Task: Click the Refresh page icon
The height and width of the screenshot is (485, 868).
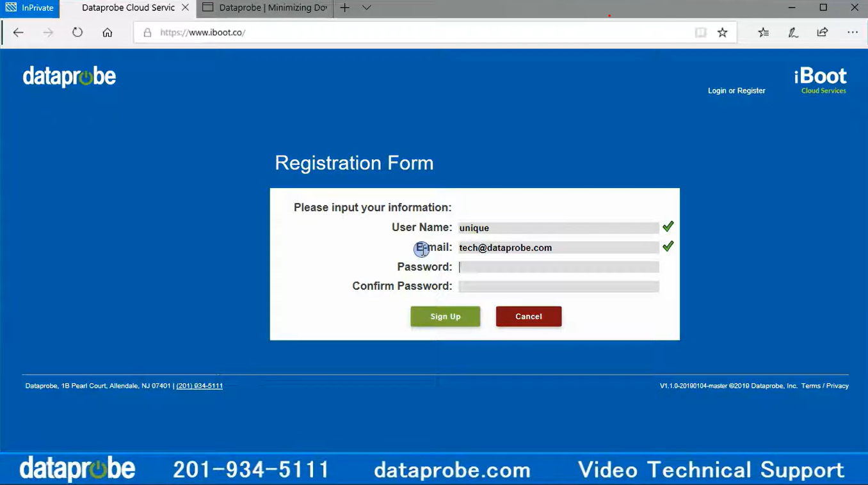Action: (77, 33)
